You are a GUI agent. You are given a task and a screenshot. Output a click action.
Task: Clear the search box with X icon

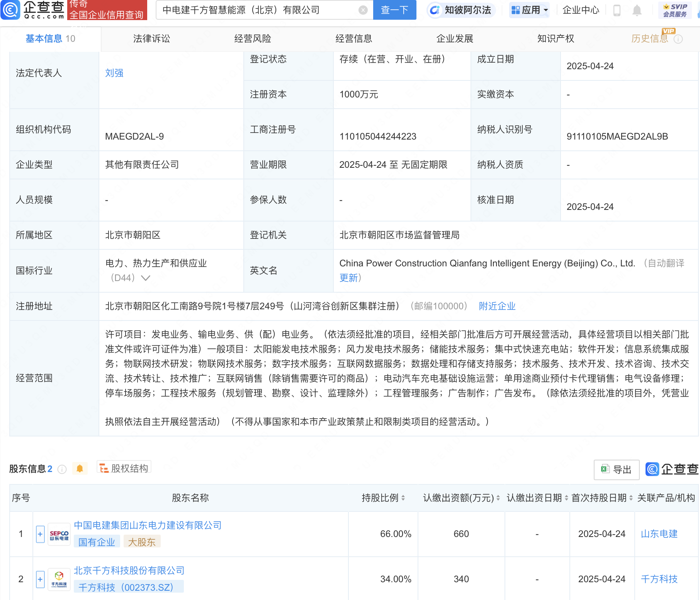pyautogui.click(x=363, y=10)
